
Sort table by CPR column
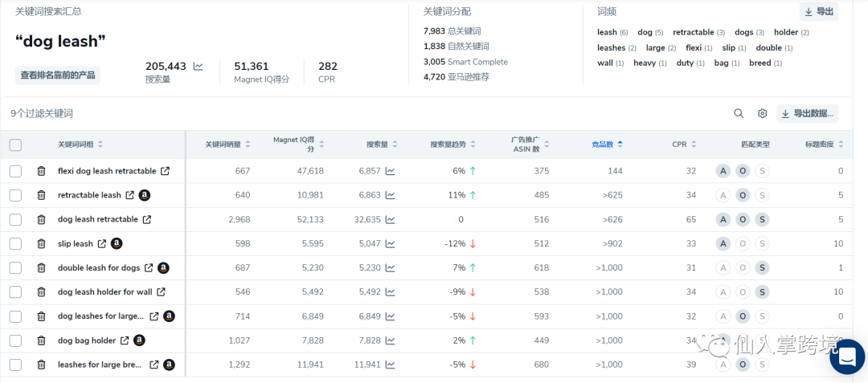coord(684,145)
